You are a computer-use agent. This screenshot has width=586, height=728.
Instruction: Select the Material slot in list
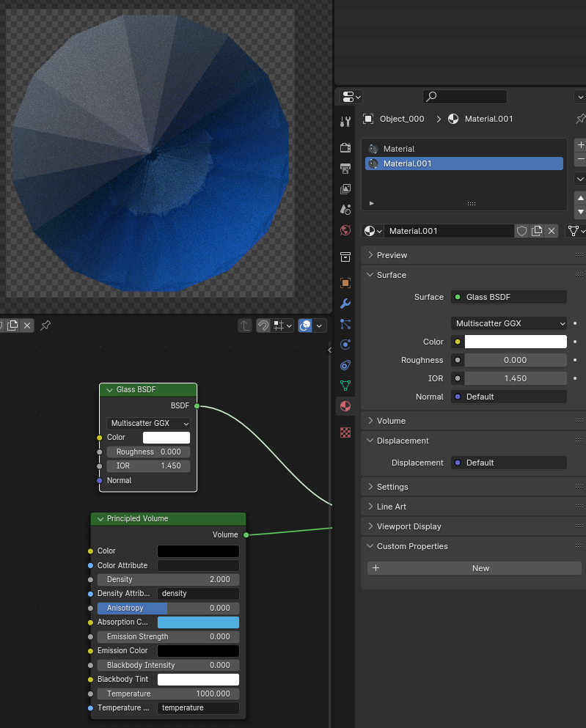click(x=464, y=149)
